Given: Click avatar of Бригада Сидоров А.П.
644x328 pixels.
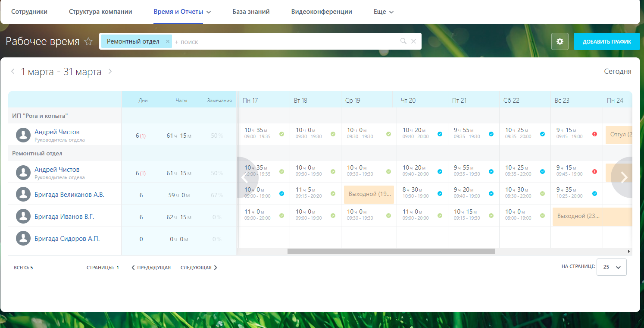Looking at the screenshot, I should pos(23,238).
